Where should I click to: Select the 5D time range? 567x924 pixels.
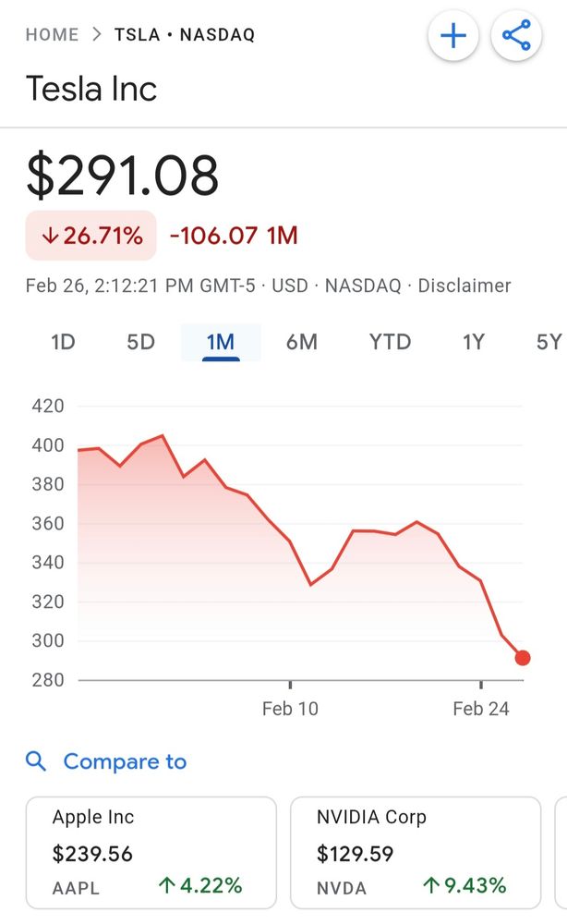pos(139,342)
